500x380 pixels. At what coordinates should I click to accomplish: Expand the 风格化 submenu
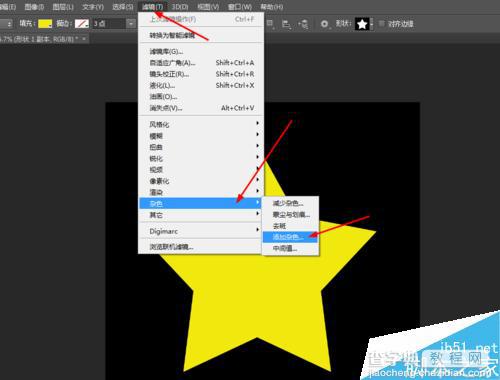[201, 124]
